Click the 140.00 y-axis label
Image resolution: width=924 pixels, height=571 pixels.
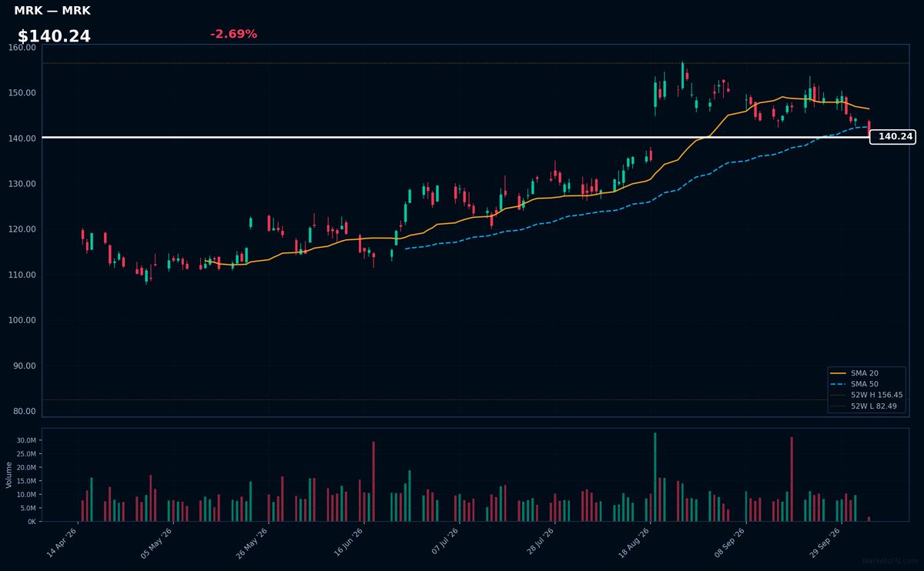(x=23, y=139)
